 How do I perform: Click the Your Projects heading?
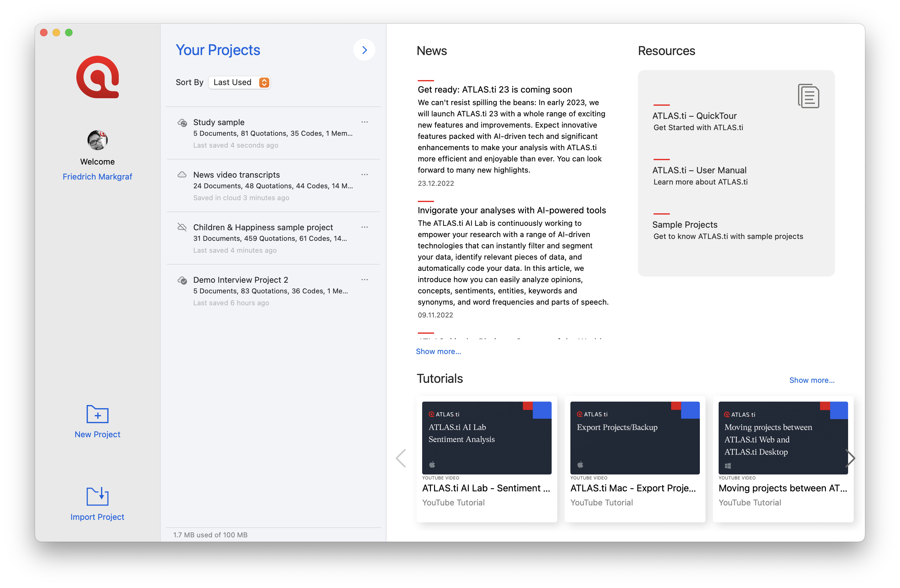(218, 50)
